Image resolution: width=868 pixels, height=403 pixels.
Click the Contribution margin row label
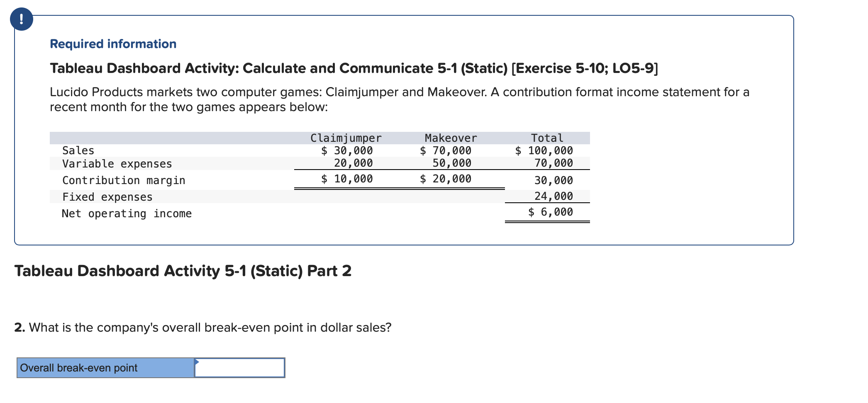point(123,180)
